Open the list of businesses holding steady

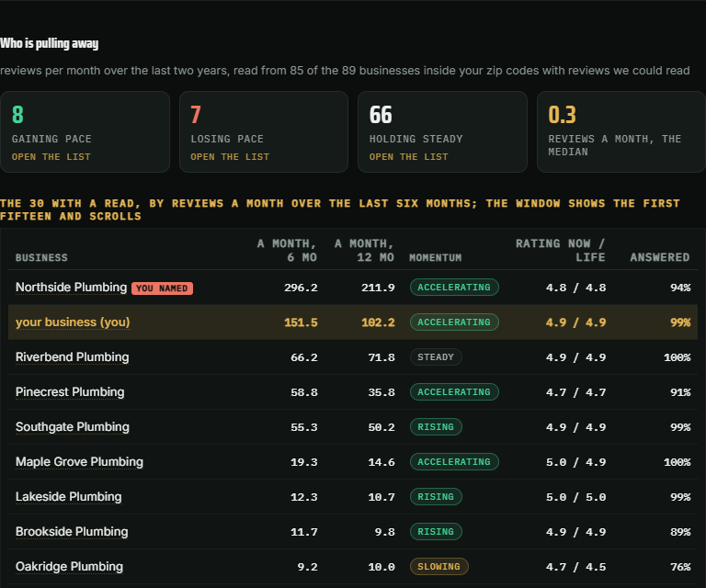click(408, 156)
